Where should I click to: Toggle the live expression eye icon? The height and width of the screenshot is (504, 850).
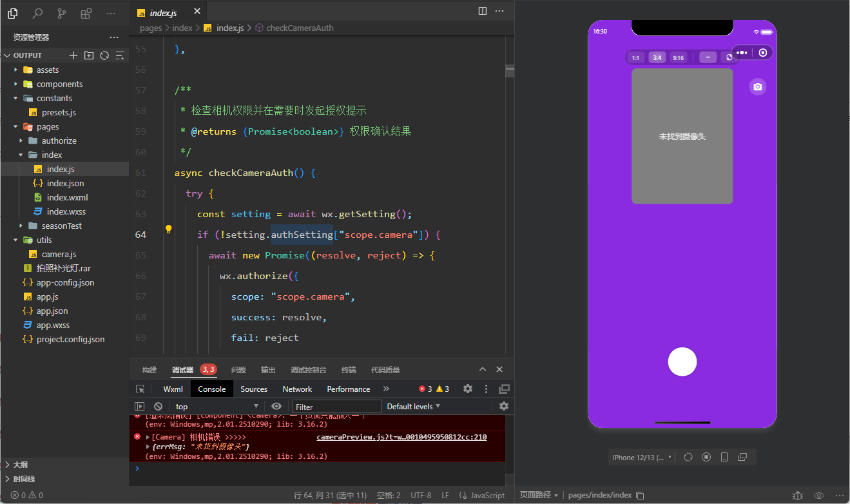click(276, 406)
